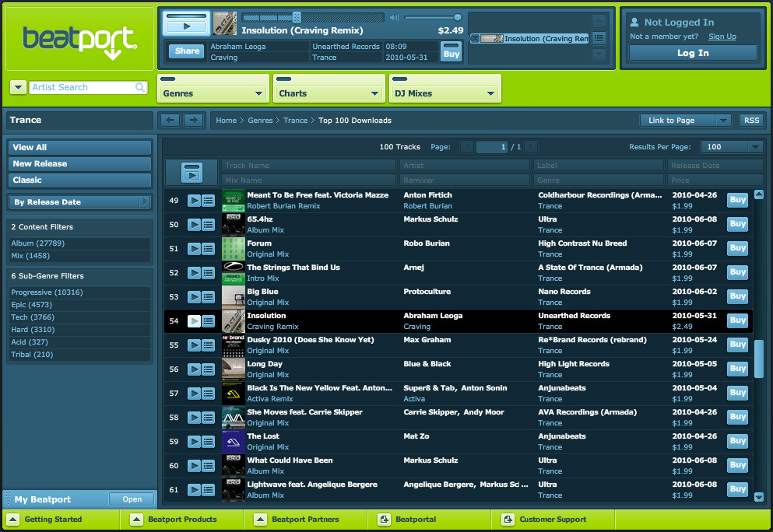The image size is (773, 532).
Task: Expand the Beatport Products footer menu
Action: [136, 520]
